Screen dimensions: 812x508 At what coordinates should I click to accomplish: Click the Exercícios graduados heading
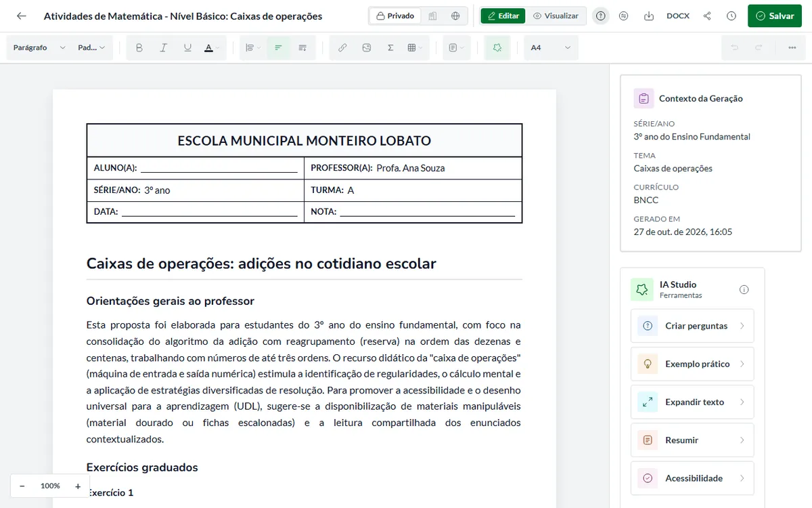tap(142, 467)
